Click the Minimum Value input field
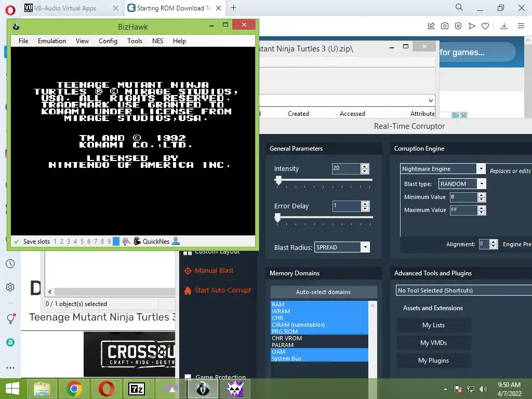532x399 pixels. pyautogui.click(x=463, y=197)
